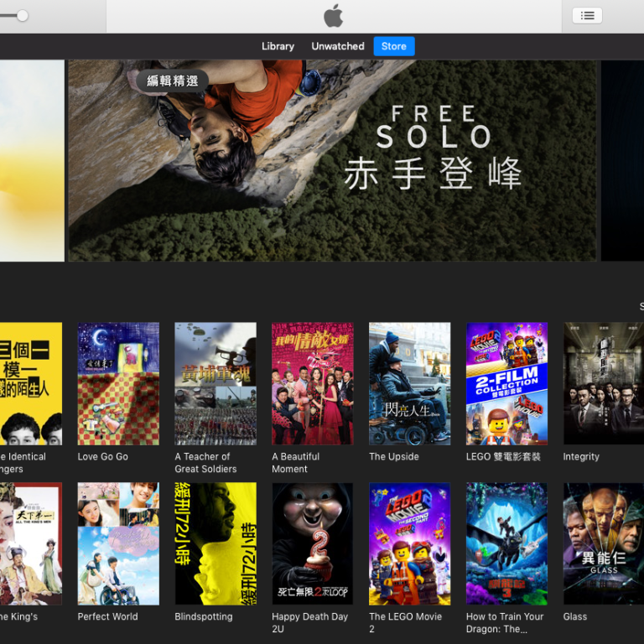644x644 pixels.
Task: Click the A Beautiful Moment title
Action: [296, 463]
